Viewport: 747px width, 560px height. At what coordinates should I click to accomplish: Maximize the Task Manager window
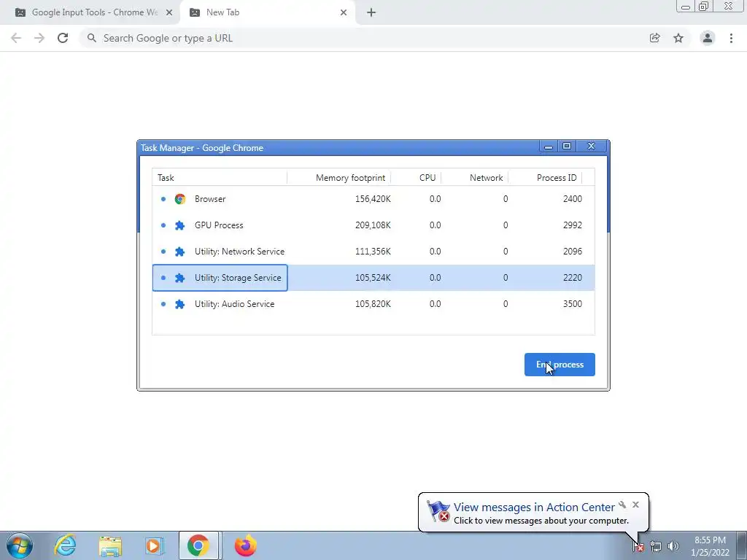[566, 147]
